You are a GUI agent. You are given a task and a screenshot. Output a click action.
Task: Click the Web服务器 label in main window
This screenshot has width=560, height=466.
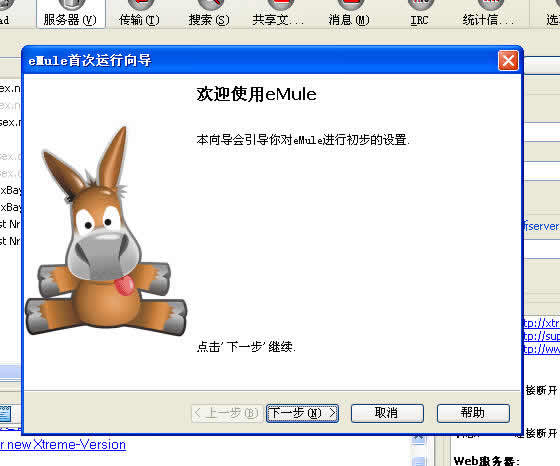coord(486,461)
